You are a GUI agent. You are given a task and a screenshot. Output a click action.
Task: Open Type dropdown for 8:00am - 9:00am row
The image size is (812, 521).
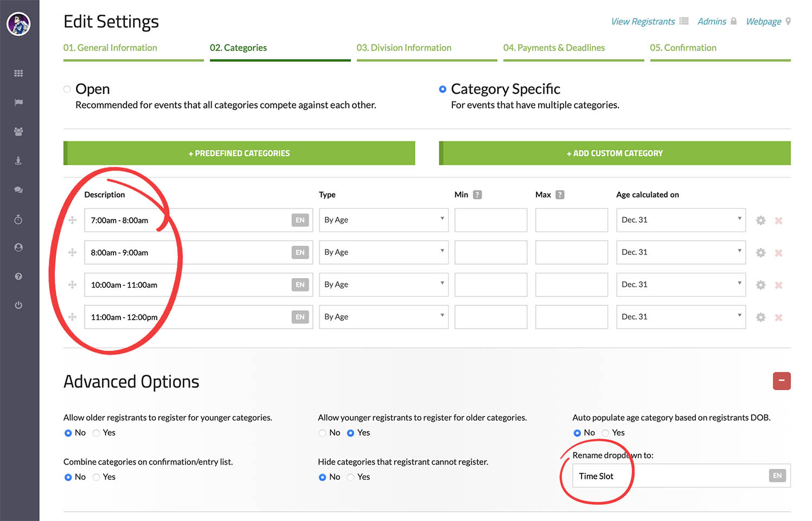pyautogui.click(x=383, y=253)
